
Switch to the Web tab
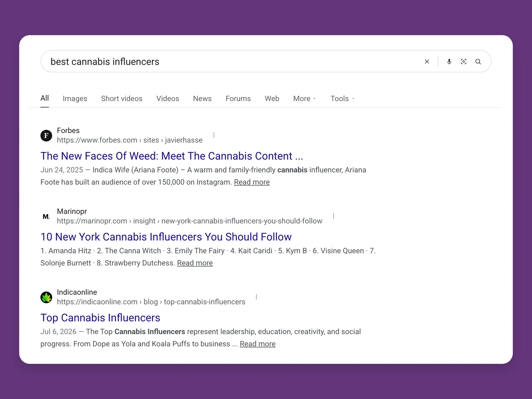272,98
